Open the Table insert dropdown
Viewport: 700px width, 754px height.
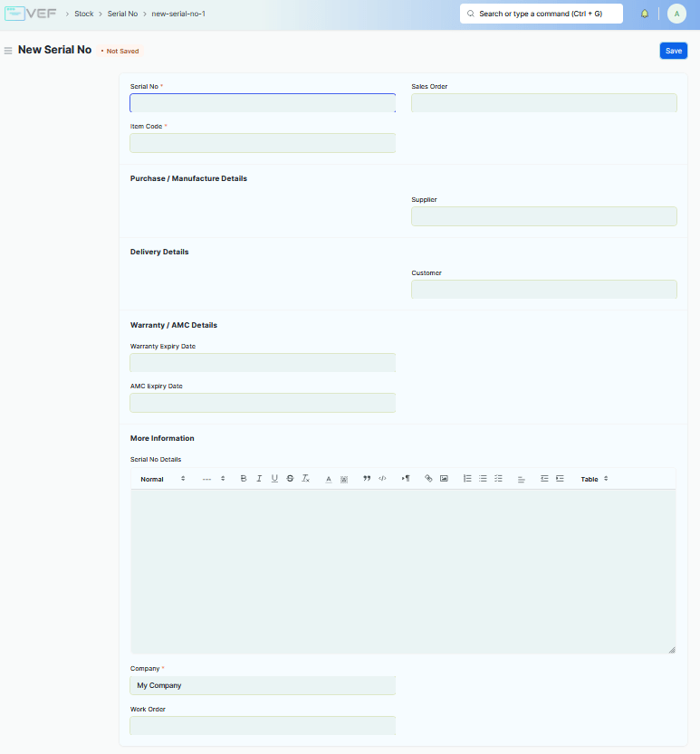click(x=594, y=479)
